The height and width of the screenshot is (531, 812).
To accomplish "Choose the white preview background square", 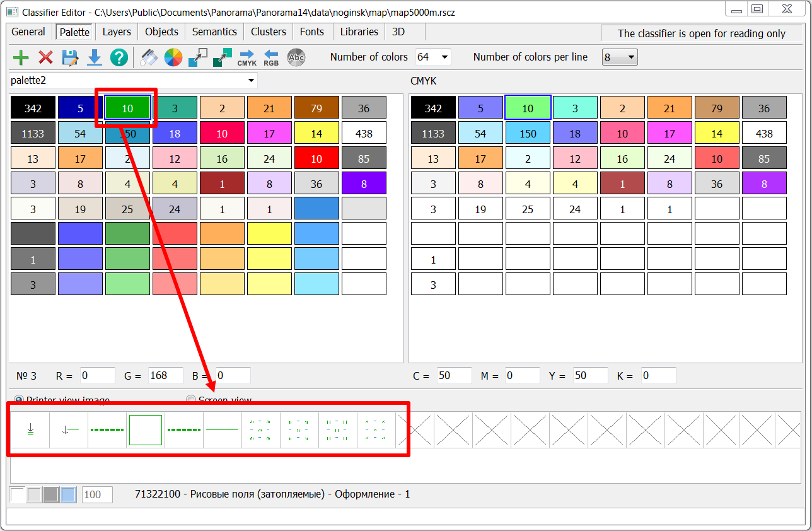I will click(18, 494).
